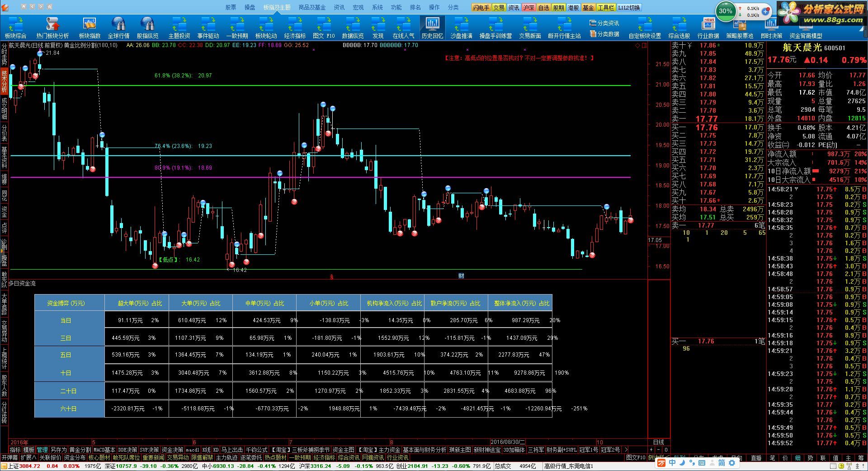Open 即时决策 icon
This screenshot has width=868, height=471.
point(771,28)
